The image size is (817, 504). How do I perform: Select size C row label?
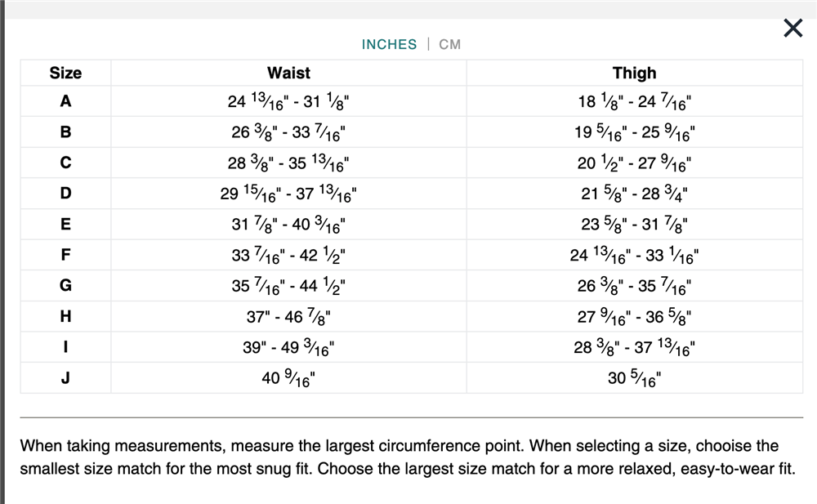tap(65, 163)
